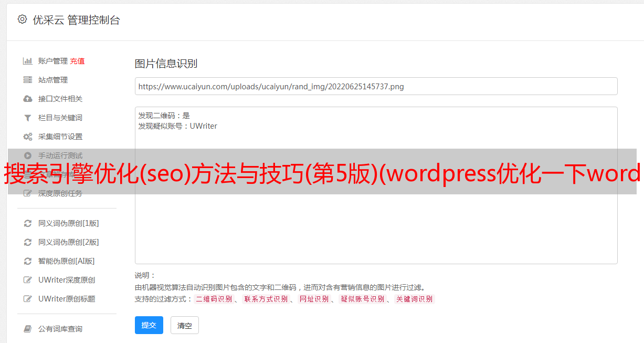The image size is (644, 343).
Task: Click the gear icon beside 优采云 管理控制台
Action: 22,19
